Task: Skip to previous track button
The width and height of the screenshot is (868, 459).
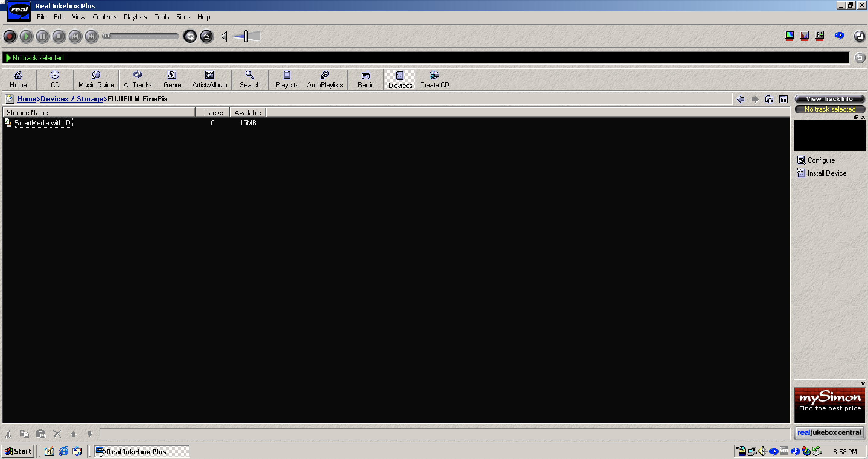Action: 75,36
